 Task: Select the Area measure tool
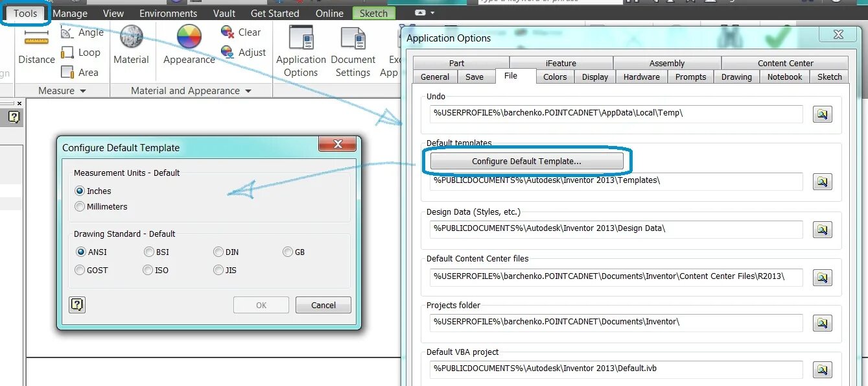(x=80, y=73)
